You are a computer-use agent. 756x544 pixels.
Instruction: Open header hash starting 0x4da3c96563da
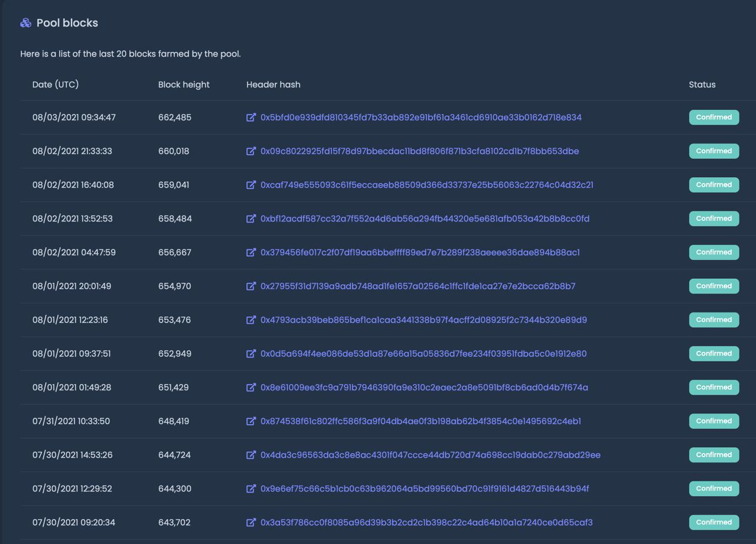(431, 455)
